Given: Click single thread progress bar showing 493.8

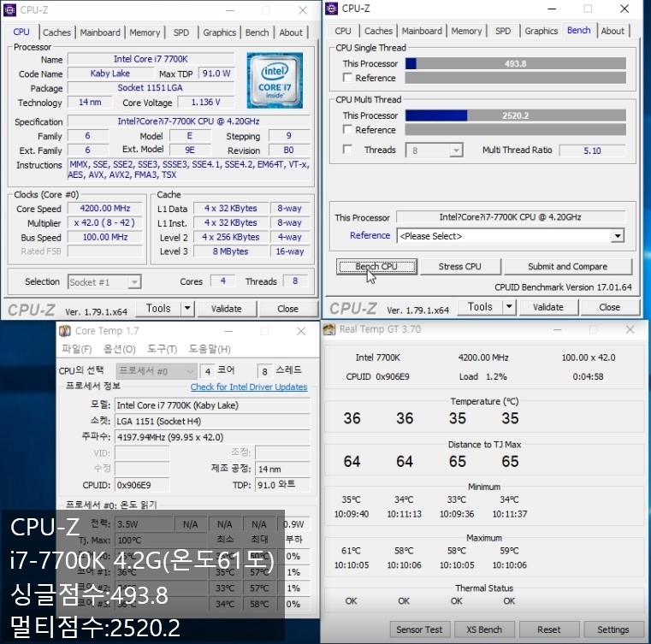Looking at the screenshot, I should tap(516, 63).
